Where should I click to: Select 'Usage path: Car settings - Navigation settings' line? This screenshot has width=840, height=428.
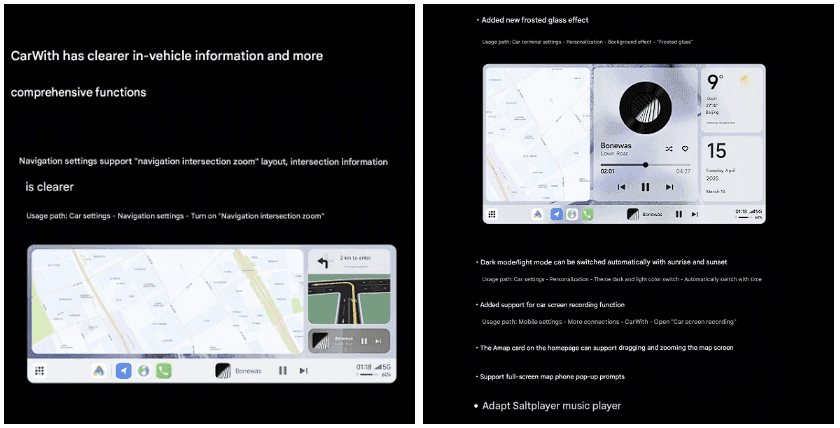[x=175, y=216]
